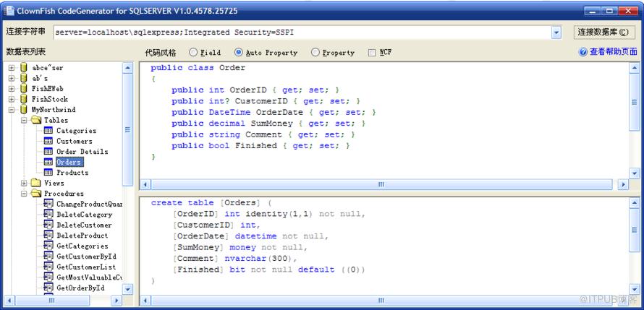Expand the ab's database node

tap(12, 78)
